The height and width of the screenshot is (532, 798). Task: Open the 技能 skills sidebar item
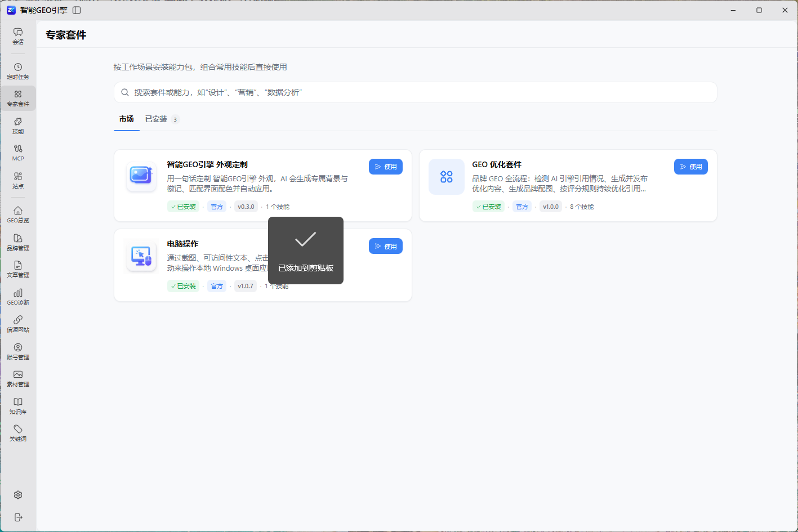pyautogui.click(x=18, y=126)
